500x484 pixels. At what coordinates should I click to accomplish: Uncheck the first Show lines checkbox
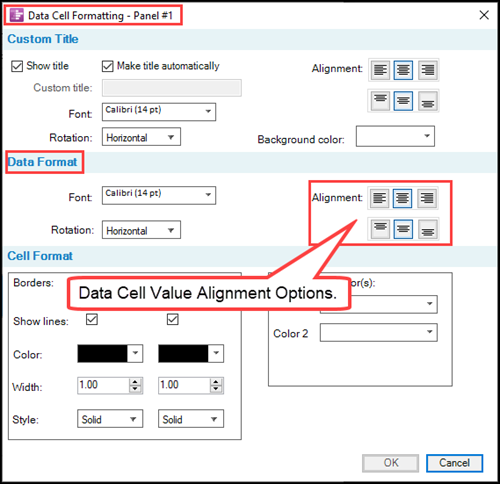click(x=92, y=319)
